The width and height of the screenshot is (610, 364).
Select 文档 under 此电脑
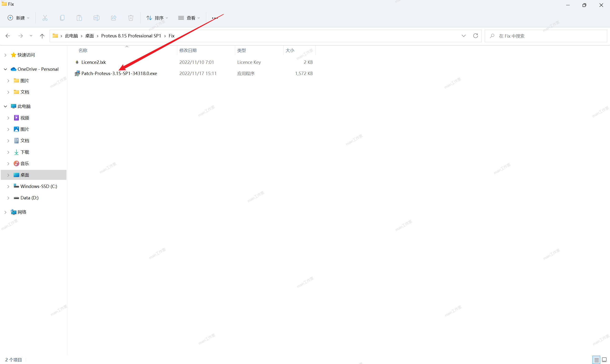25,141
